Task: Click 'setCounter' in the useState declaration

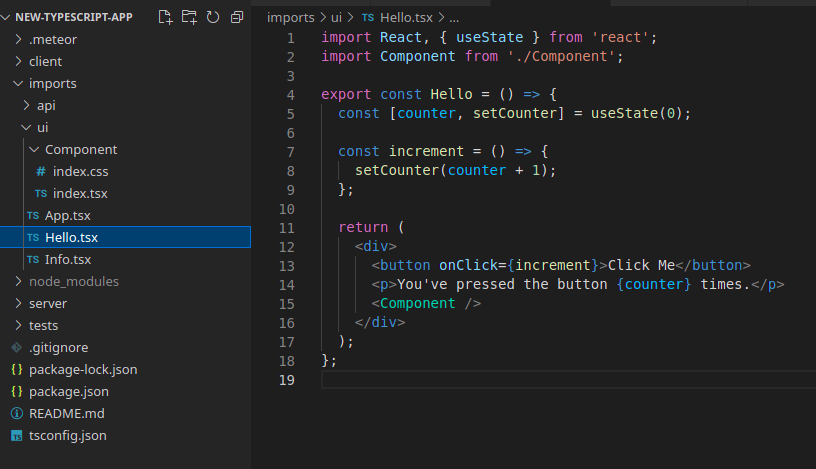Action: pyautogui.click(x=515, y=113)
